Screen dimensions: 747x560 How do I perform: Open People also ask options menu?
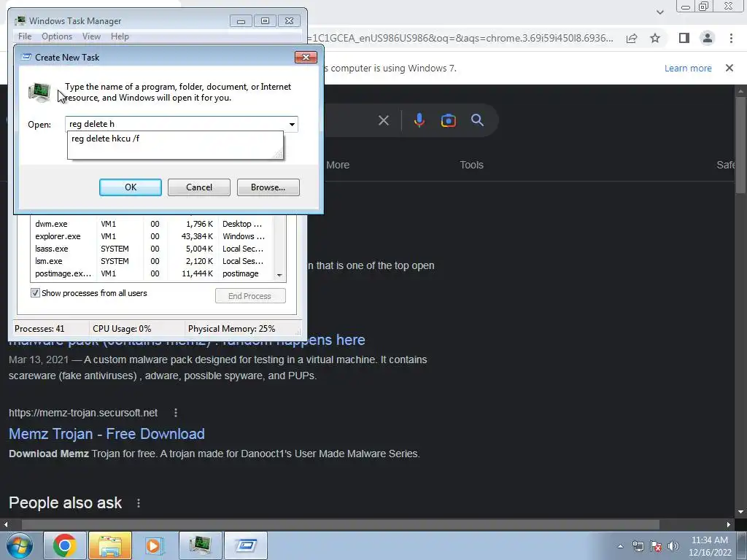[x=139, y=503]
